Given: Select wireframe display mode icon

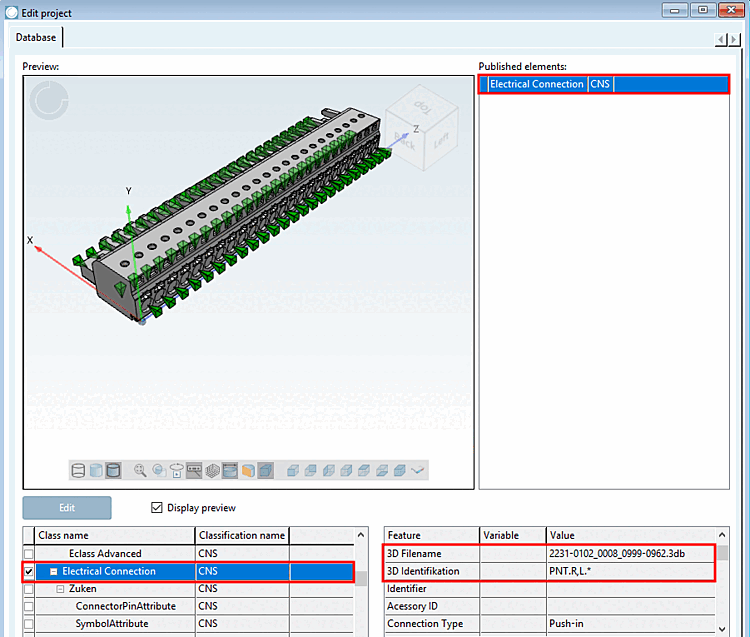Looking at the screenshot, I should [78, 469].
